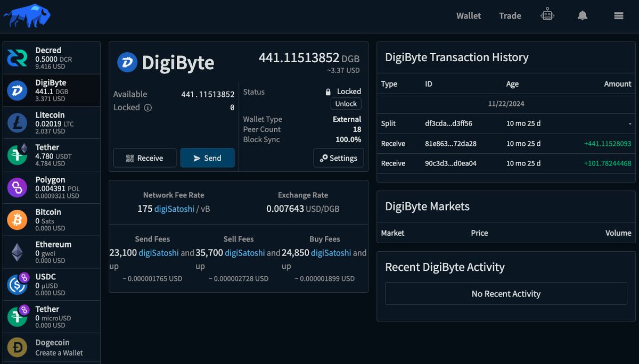Click the DigiByte Markets heading
The width and height of the screenshot is (639, 364).
(x=428, y=206)
